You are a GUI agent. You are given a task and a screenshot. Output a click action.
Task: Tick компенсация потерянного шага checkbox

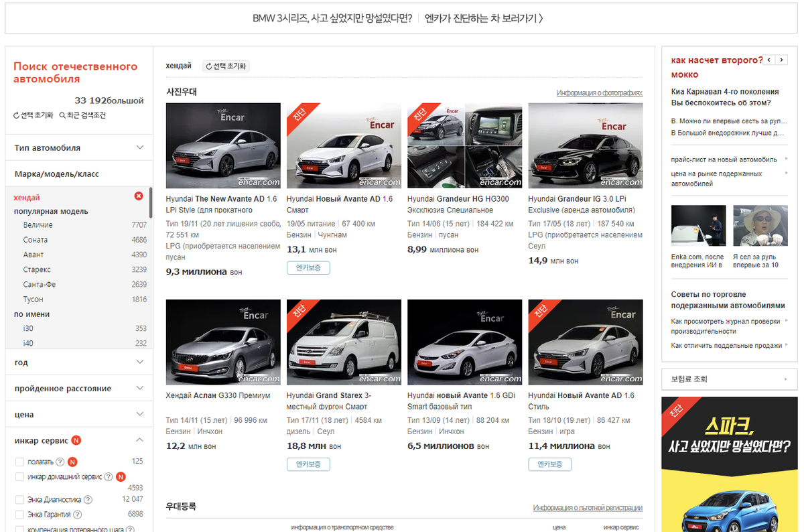[x=19, y=529]
